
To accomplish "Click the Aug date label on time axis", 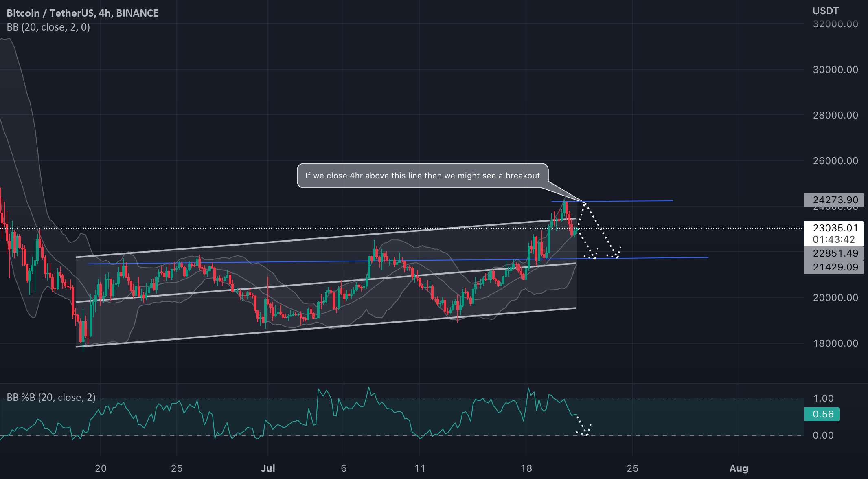I will click(739, 468).
